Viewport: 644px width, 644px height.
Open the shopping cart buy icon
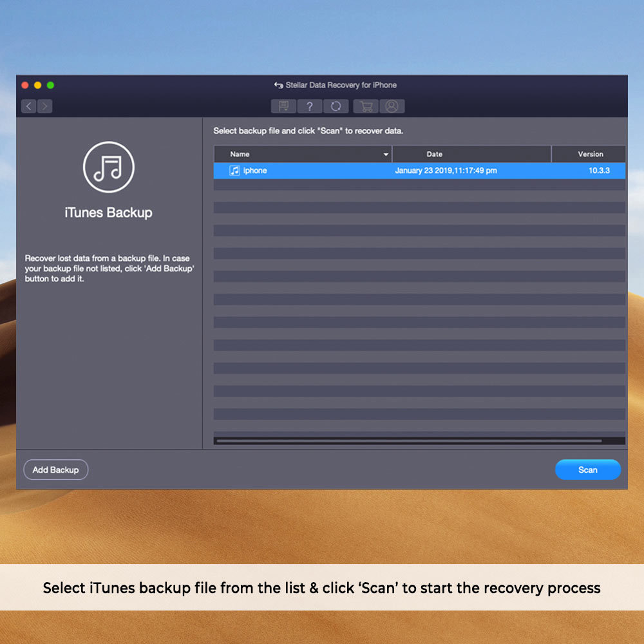pyautogui.click(x=366, y=106)
